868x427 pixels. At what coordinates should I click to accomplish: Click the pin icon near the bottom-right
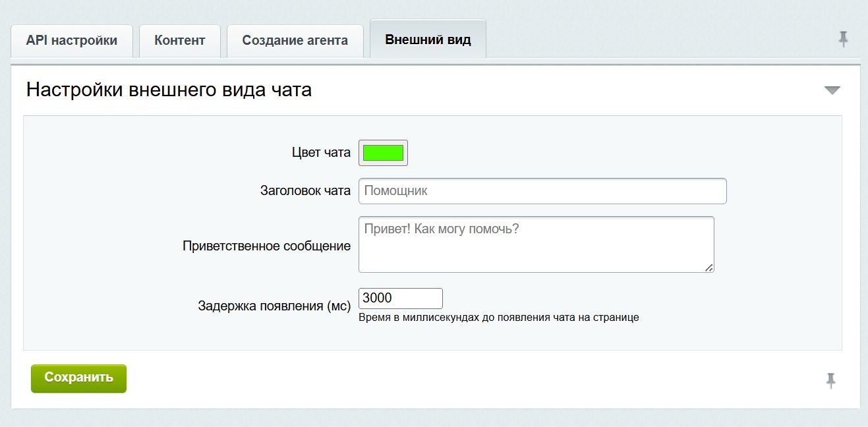click(x=831, y=380)
